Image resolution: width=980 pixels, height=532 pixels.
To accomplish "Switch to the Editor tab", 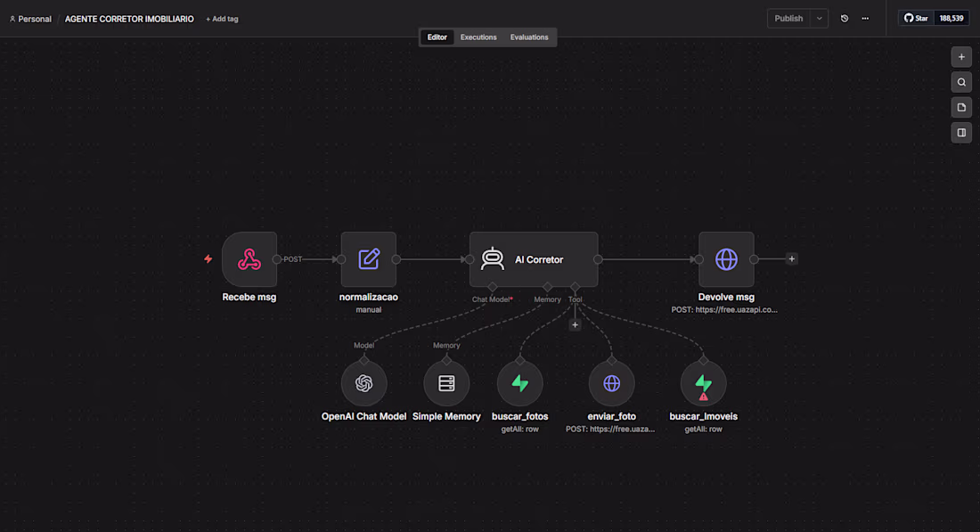I will tap(437, 37).
